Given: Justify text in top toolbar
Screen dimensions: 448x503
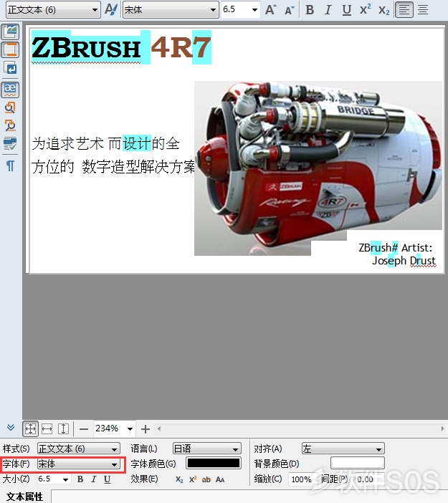Looking at the screenshot, I should click(423, 10).
